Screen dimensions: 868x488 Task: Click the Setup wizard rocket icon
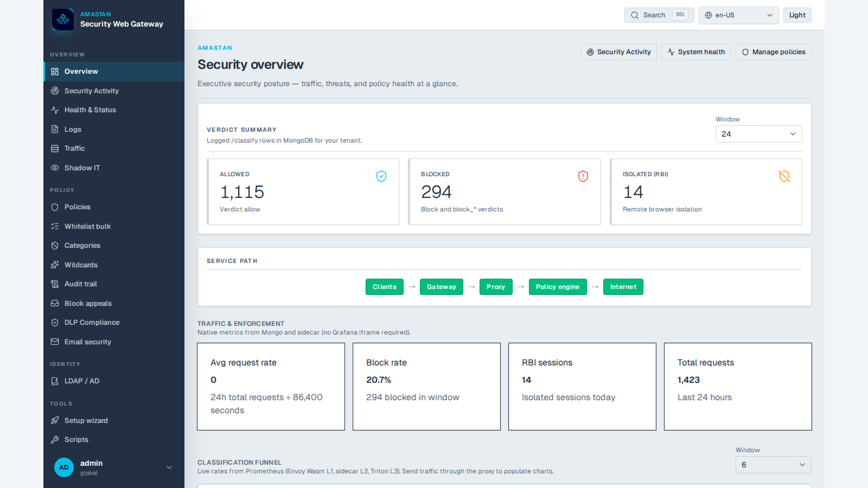(x=55, y=420)
